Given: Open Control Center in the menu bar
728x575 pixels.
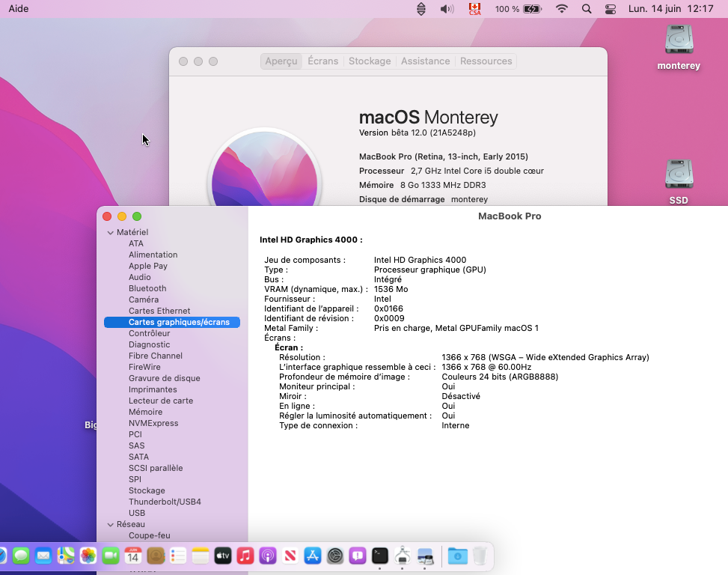Looking at the screenshot, I should click(x=611, y=9).
